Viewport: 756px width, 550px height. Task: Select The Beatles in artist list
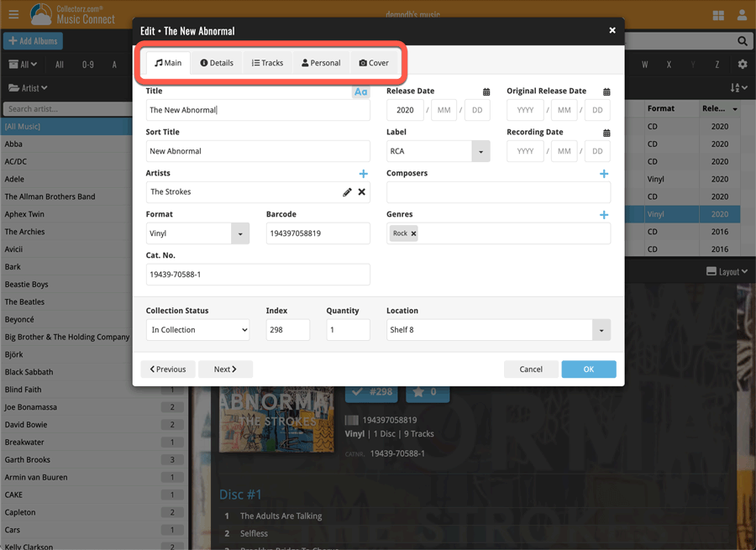point(66,302)
